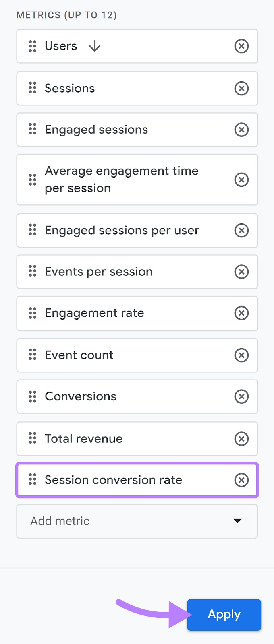
Task: Click the Add metric dropdown arrow
Action: (x=237, y=521)
